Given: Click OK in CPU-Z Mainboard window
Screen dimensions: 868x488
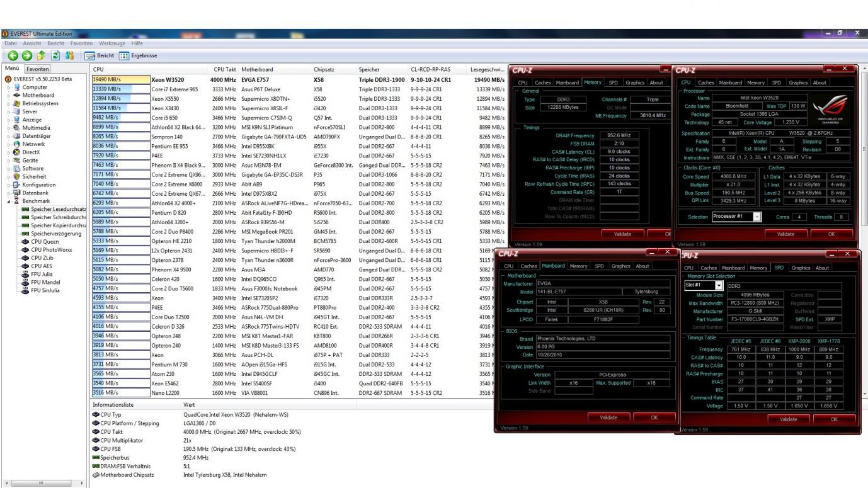Looking at the screenshot, I should [654, 417].
